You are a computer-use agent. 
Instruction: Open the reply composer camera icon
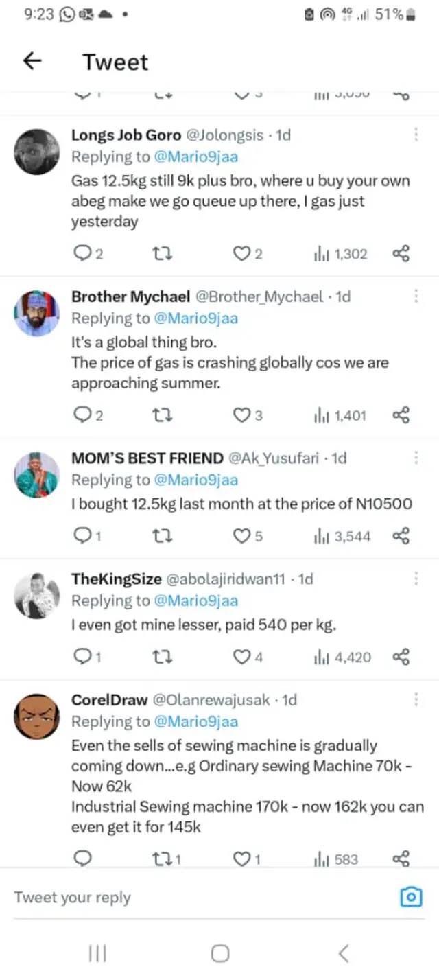click(410, 896)
